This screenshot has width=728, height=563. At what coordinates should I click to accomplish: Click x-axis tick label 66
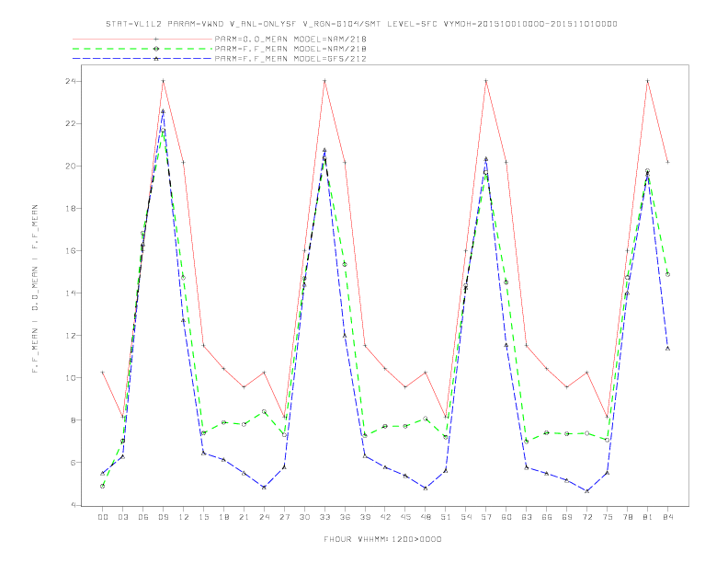pos(547,517)
